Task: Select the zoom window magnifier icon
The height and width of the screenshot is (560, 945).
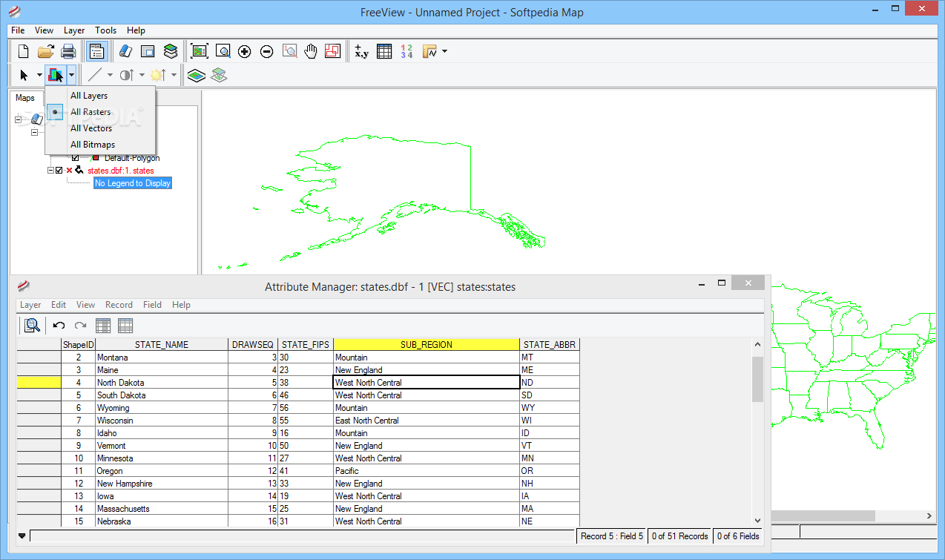Action: tap(223, 51)
